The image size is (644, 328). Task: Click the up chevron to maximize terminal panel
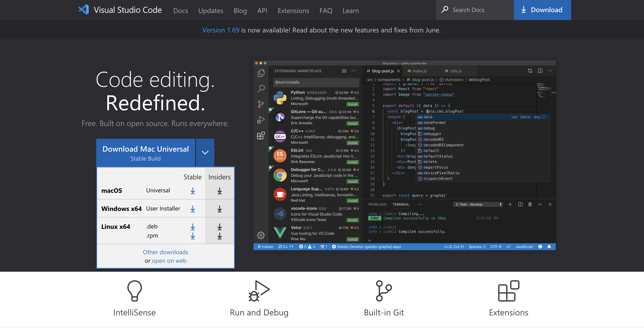coord(540,204)
